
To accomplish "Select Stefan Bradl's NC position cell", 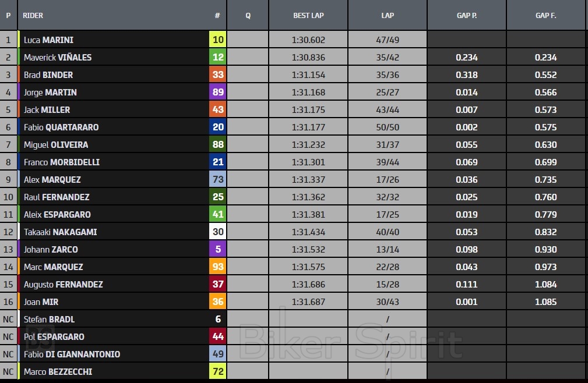I will click(x=8, y=320).
